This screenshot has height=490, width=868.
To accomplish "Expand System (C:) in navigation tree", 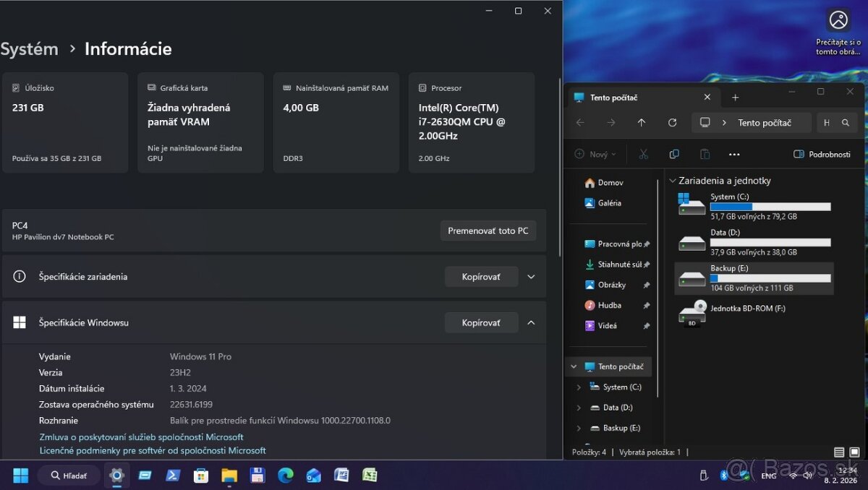I will pos(579,387).
